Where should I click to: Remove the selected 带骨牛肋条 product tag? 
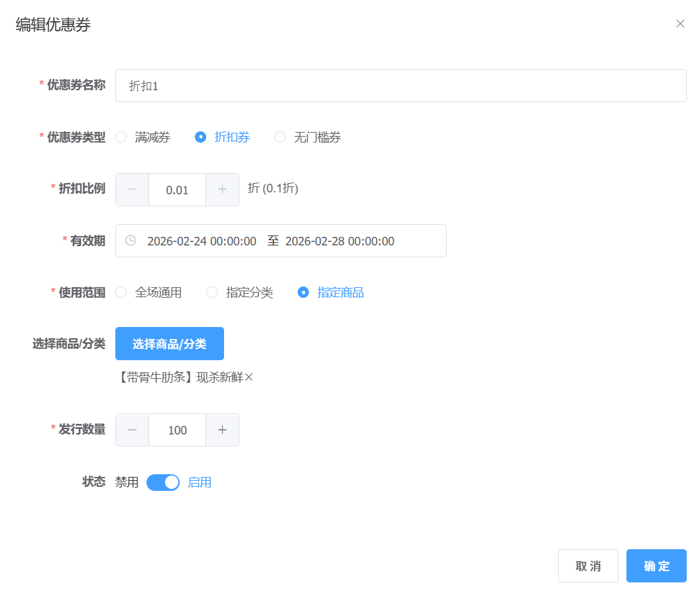pyautogui.click(x=249, y=377)
